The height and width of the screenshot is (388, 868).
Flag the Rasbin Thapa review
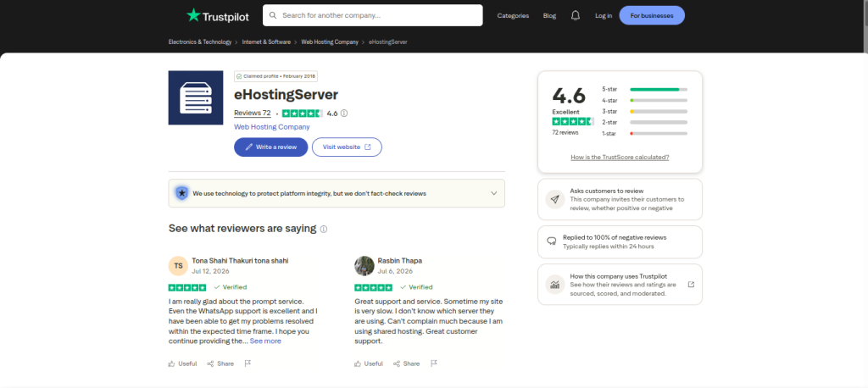click(434, 363)
